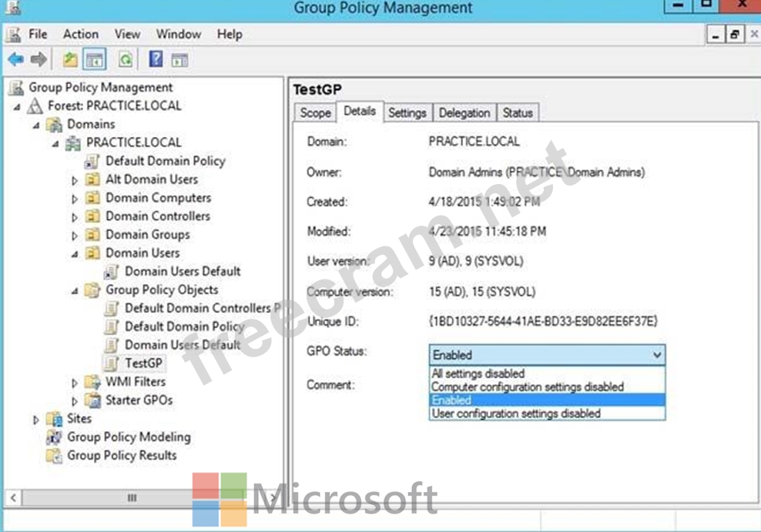Click the Domains node icon
Viewport: 761px width, 532px height.
tap(55, 125)
